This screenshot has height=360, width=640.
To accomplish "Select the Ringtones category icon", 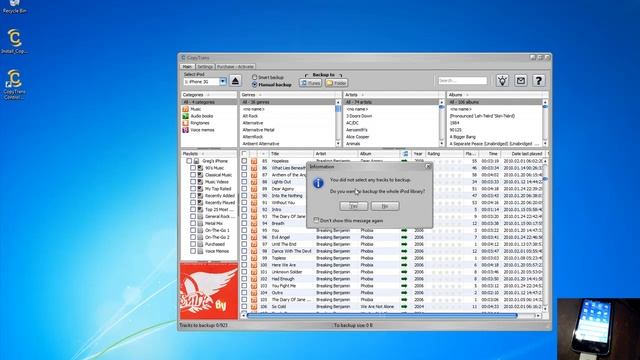I will (185, 123).
